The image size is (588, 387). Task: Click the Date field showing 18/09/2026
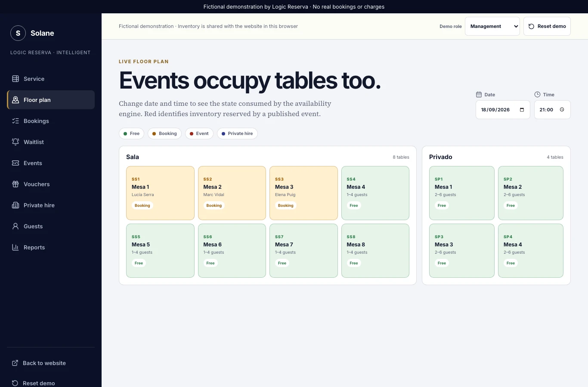point(503,110)
